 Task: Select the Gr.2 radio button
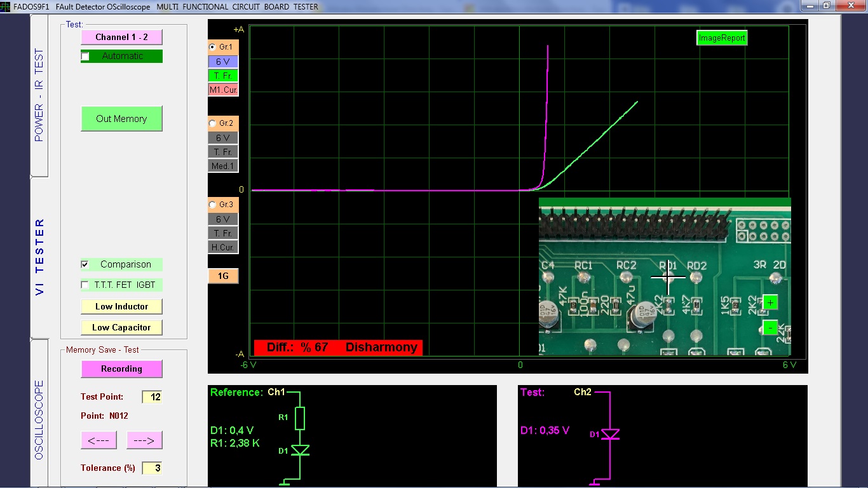point(213,123)
